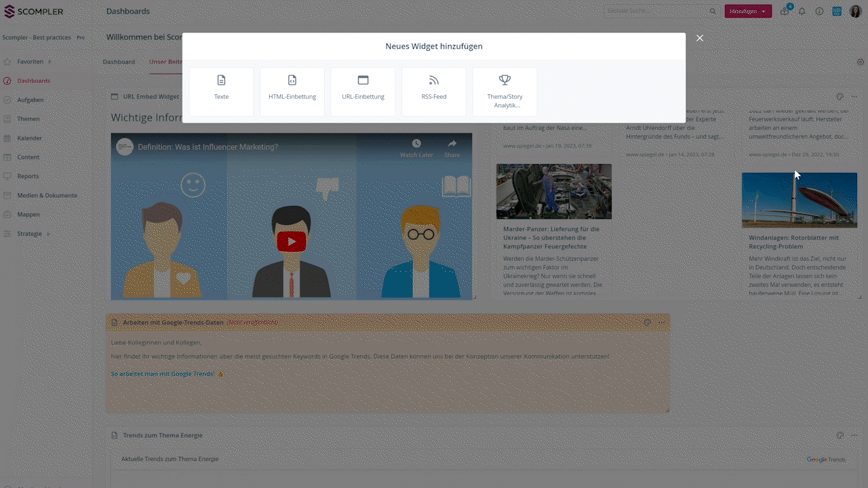Click the info circle icon in header
Screen dimensions: 868x488
[x=819, y=12]
